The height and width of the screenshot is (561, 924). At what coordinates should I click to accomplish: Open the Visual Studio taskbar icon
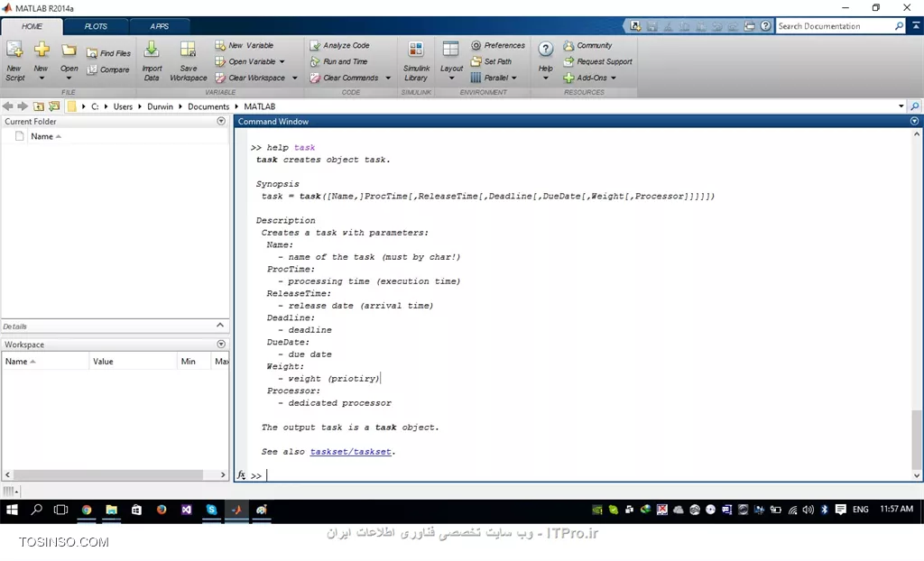point(186,510)
